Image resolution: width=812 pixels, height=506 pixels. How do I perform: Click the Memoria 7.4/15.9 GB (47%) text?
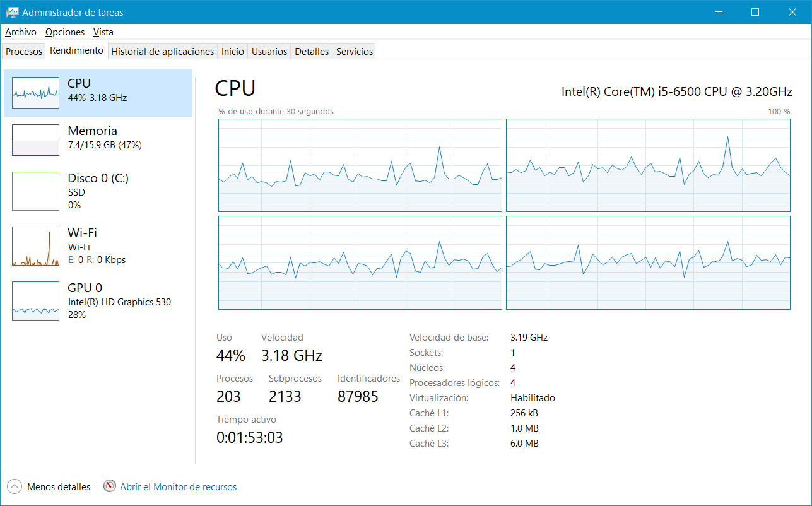click(x=105, y=145)
